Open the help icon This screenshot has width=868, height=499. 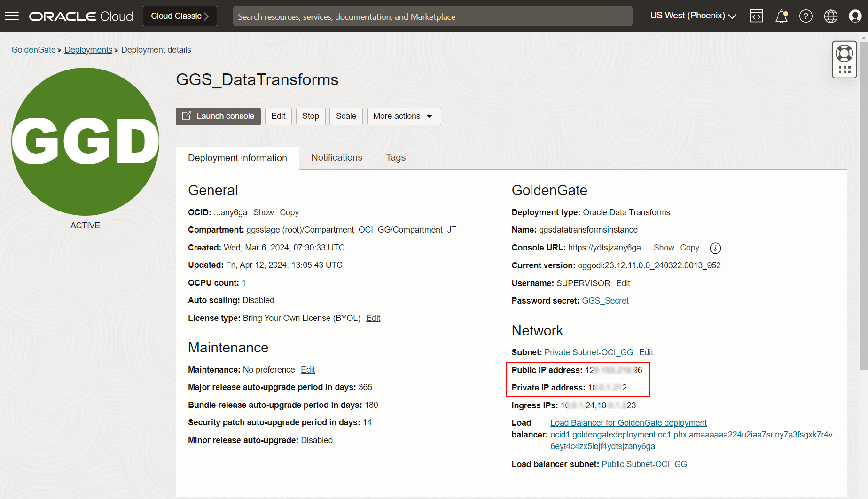pyautogui.click(x=806, y=16)
